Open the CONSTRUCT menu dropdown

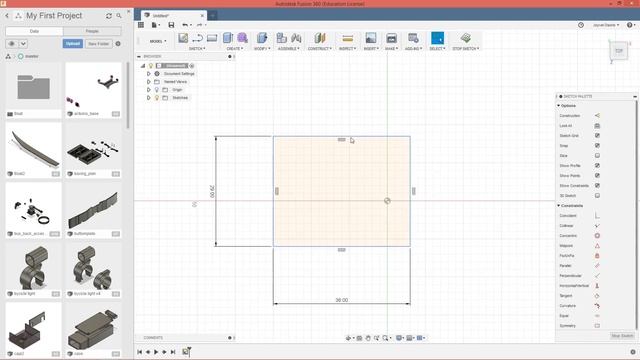click(320, 49)
